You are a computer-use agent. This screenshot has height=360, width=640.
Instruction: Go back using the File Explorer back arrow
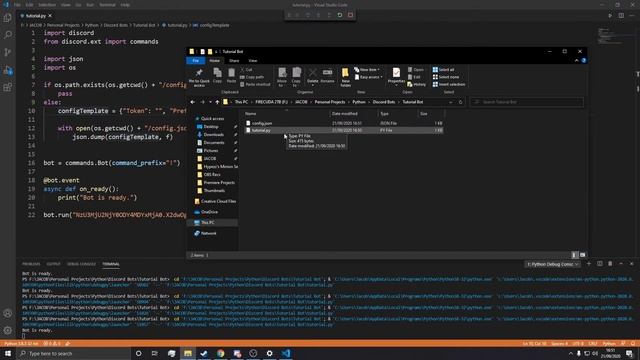pos(193,102)
